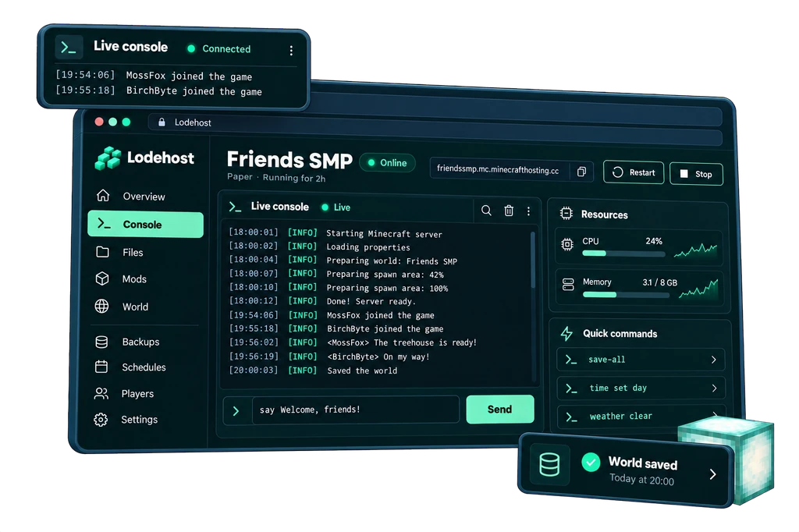Click "BirchByte joined the game" in floating card
The image size is (799, 532).
tap(194, 91)
